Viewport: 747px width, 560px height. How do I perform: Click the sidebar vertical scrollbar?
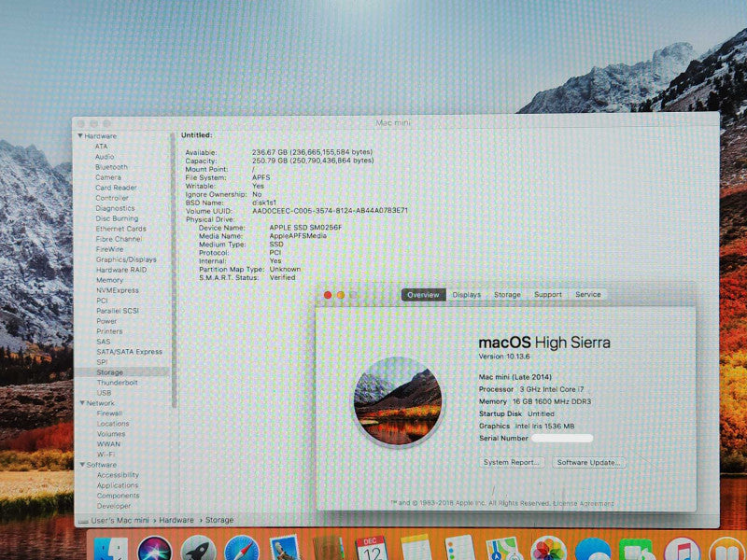click(x=174, y=270)
